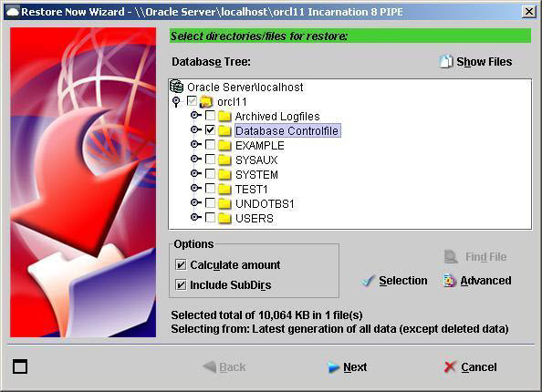542x392 pixels.
Task: Select the Database Controlfile label
Action: click(x=287, y=131)
